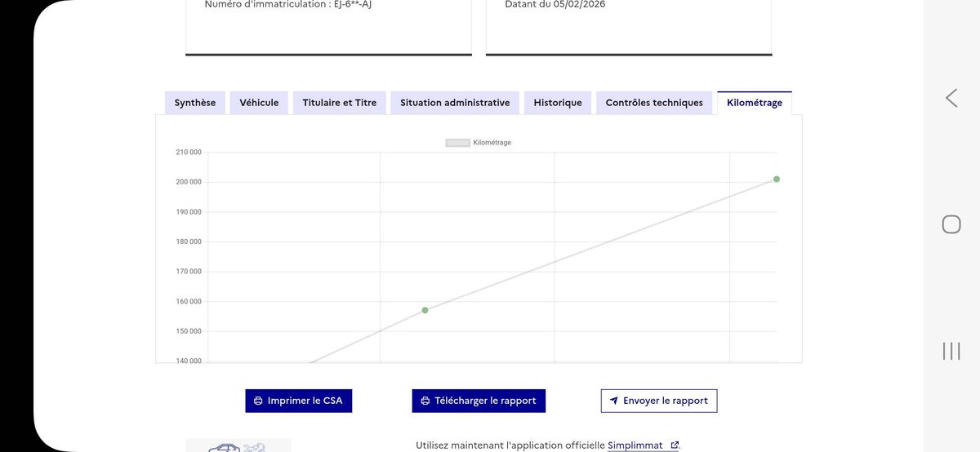This screenshot has width=980, height=452.
Task: Click the 210 000 axis label
Action: (189, 152)
